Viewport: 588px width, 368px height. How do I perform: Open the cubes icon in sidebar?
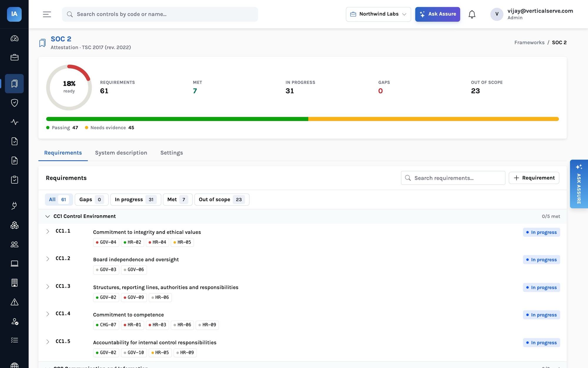click(14, 225)
